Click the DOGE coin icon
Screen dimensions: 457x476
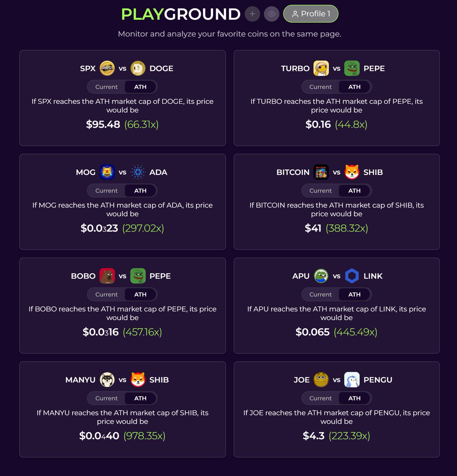(x=138, y=68)
